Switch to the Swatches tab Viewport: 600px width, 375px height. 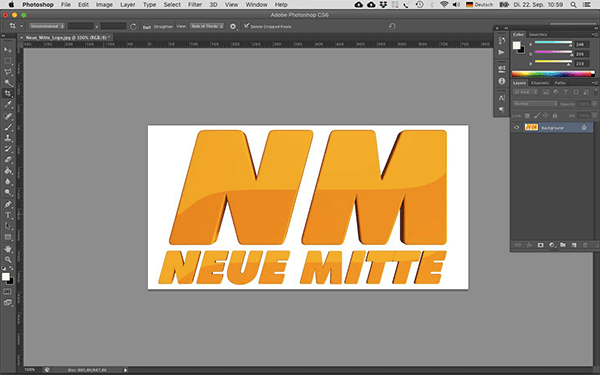coord(538,34)
